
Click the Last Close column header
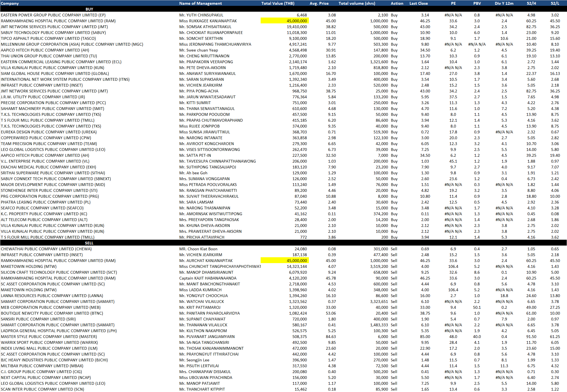pos(418,3)
